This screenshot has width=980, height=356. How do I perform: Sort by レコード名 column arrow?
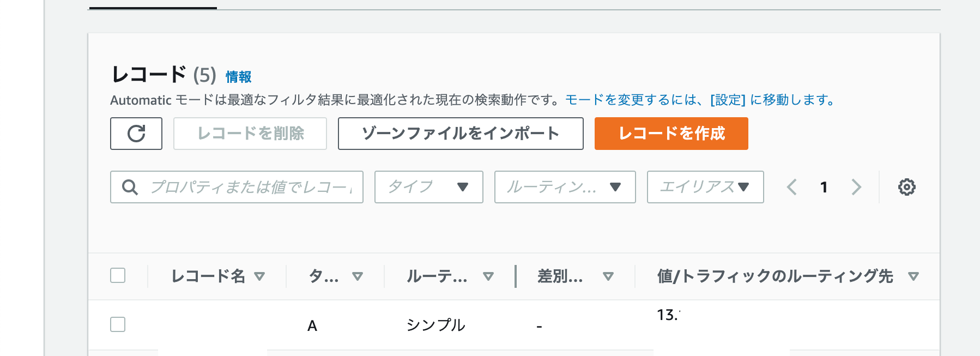click(x=259, y=276)
